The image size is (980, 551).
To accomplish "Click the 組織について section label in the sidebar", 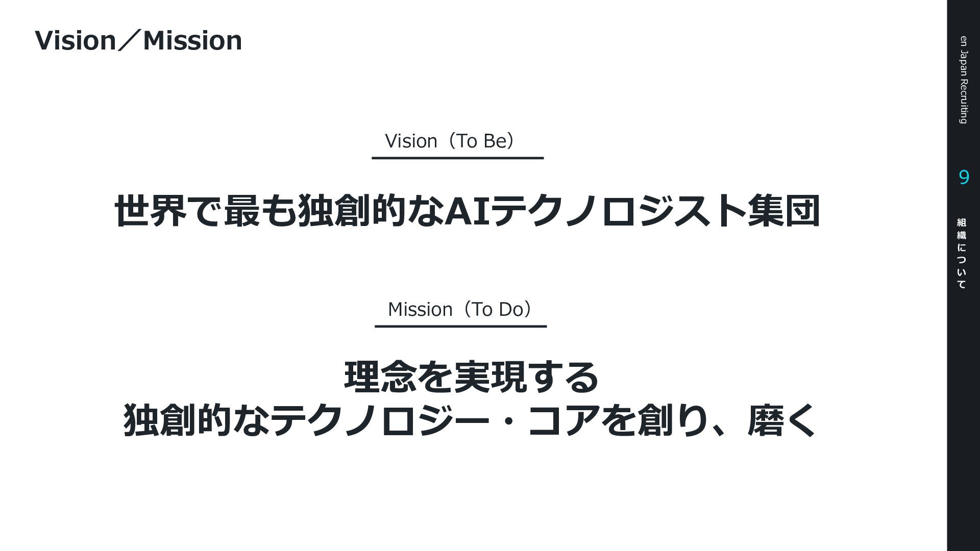I will pos(962,254).
